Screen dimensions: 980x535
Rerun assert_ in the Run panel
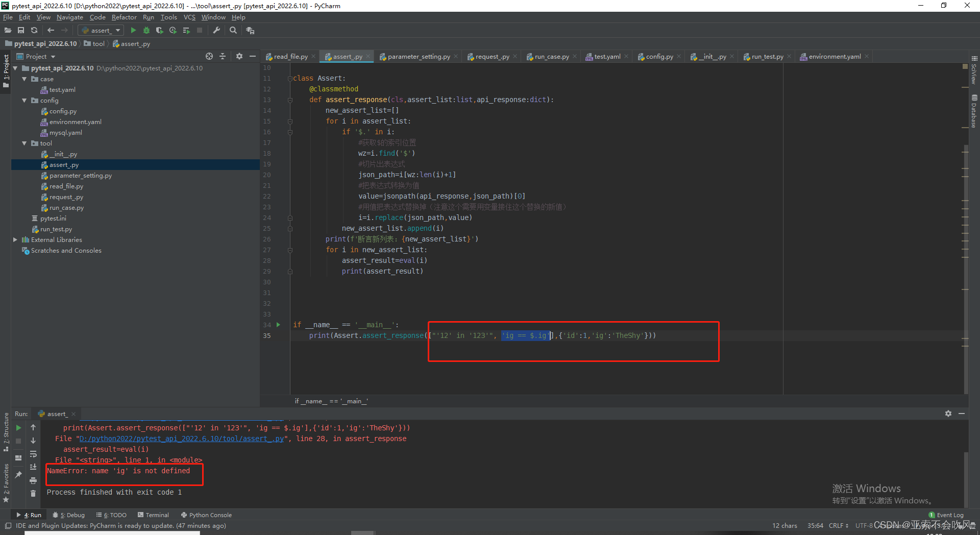click(19, 428)
